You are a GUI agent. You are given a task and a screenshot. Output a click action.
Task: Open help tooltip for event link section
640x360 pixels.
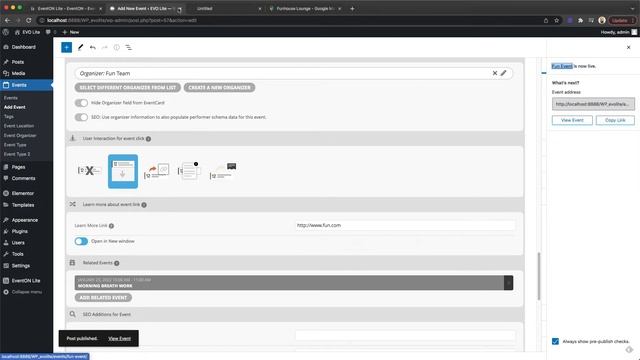[x=144, y=205]
